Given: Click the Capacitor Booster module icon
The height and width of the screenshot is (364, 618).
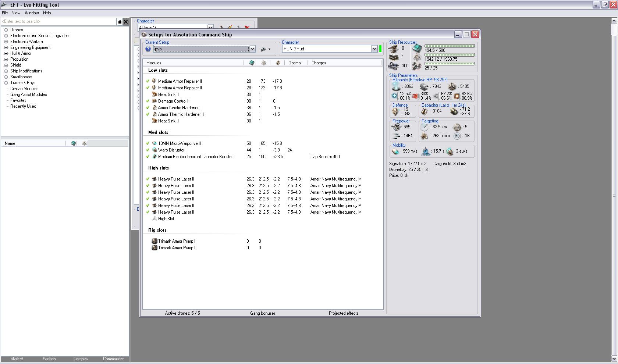Looking at the screenshot, I should pos(154,157).
